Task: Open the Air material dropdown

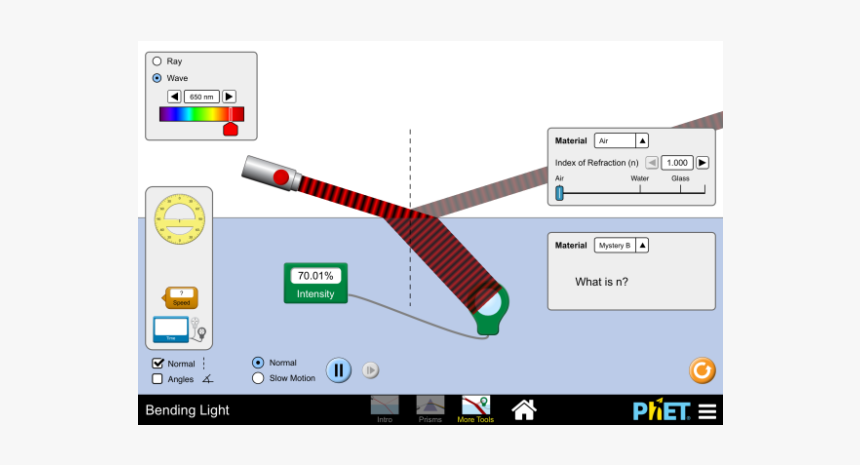Action: click(621, 141)
